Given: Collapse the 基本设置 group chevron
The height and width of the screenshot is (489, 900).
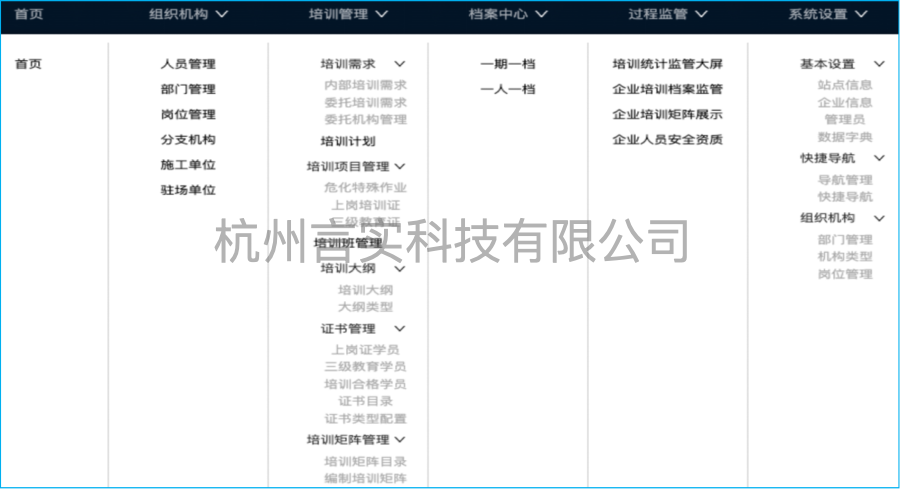Looking at the screenshot, I should [x=879, y=64].
